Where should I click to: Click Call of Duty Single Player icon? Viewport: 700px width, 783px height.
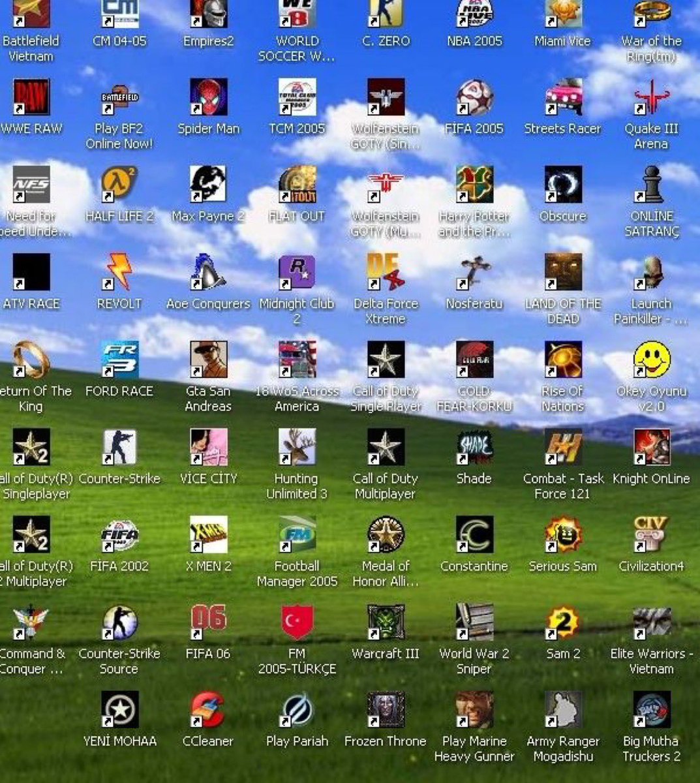[x=386, y=360]
